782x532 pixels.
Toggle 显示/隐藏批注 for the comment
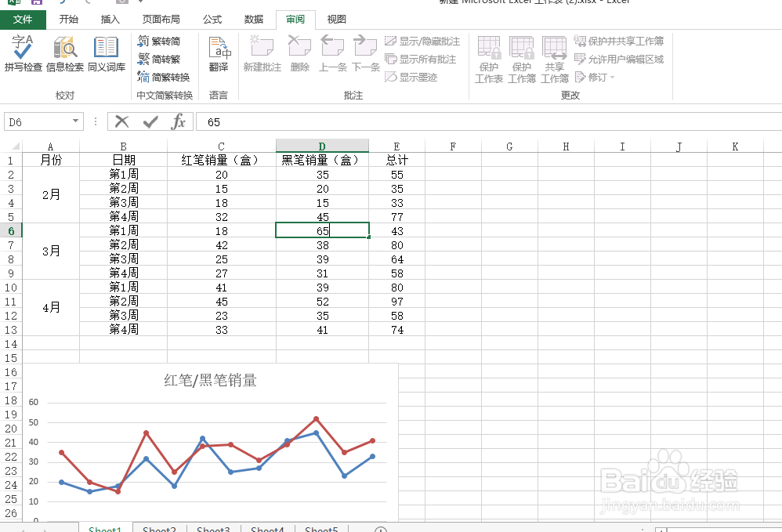[x=423, y=43]
